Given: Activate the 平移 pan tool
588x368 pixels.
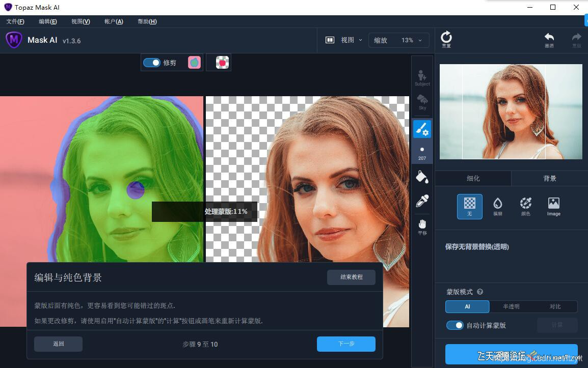Looking at the screenshot, I should (x=422, y=226).
